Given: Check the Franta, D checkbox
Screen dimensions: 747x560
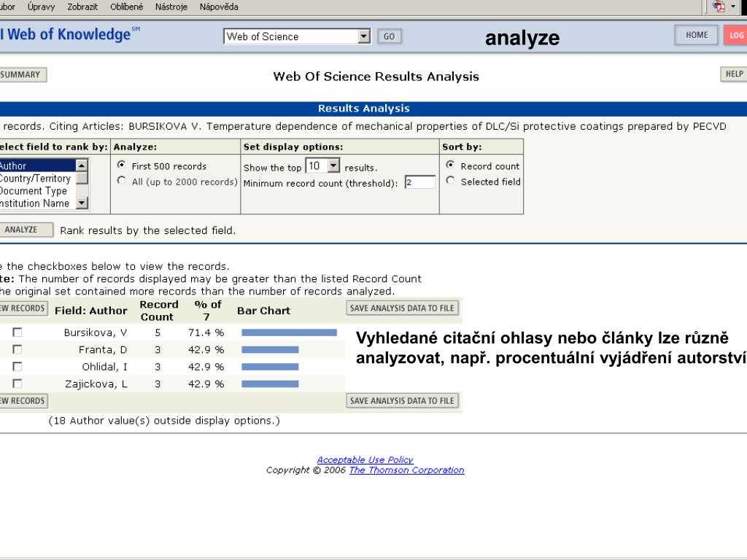Looking at the screenshot, I should click(18, 349).
